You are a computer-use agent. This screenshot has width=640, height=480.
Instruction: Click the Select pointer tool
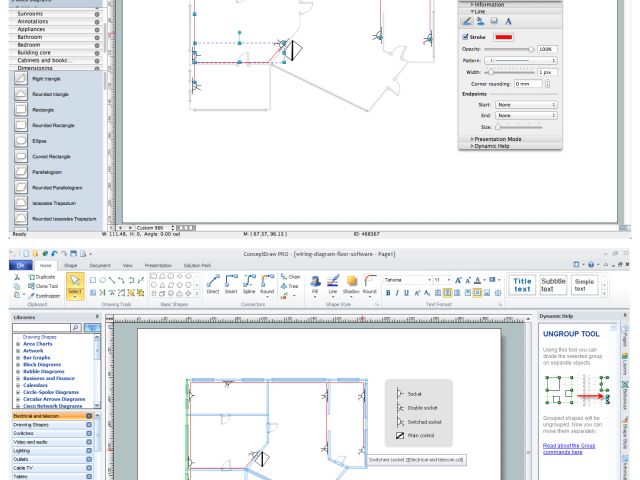76,287
